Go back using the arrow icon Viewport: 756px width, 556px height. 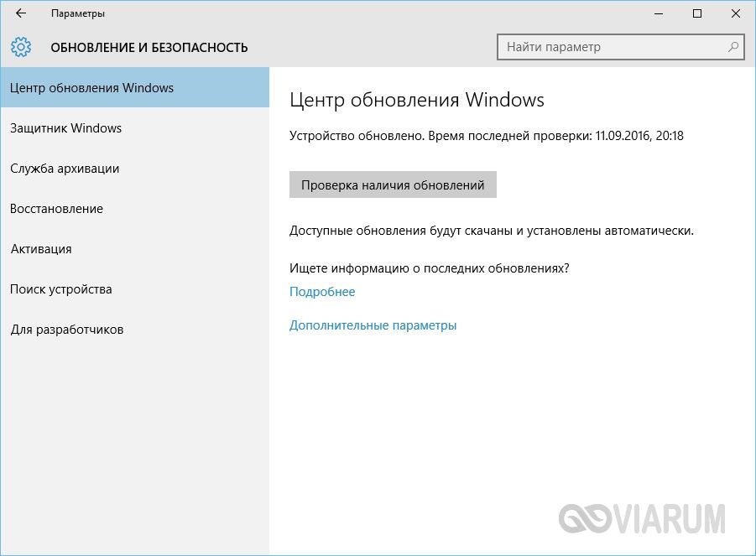(x=21, y=13)
